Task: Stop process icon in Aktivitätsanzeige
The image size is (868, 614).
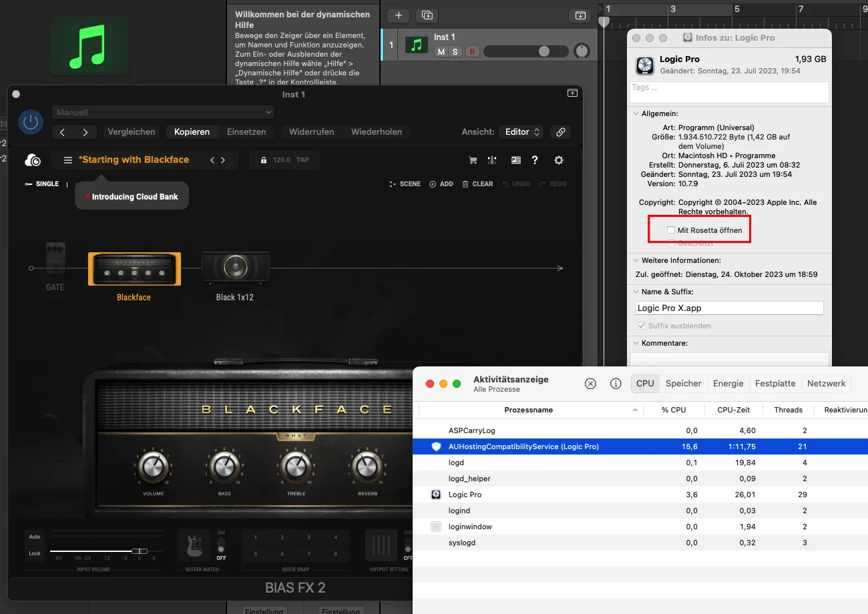Action: click(x=590, y=384)
